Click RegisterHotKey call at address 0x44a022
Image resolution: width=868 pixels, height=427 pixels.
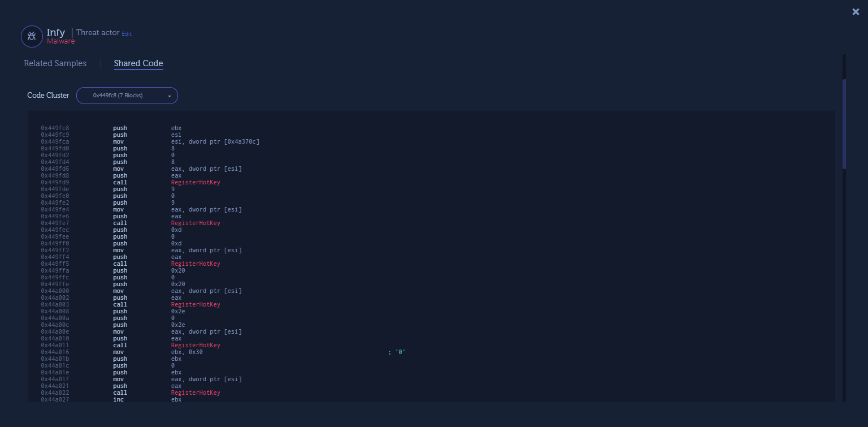tap(196, 393)
